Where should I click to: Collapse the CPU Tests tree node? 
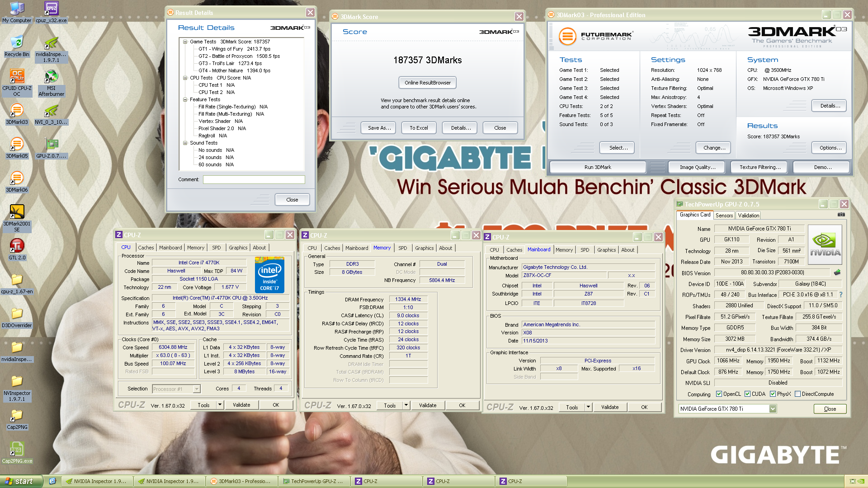(x=185, y=78)
